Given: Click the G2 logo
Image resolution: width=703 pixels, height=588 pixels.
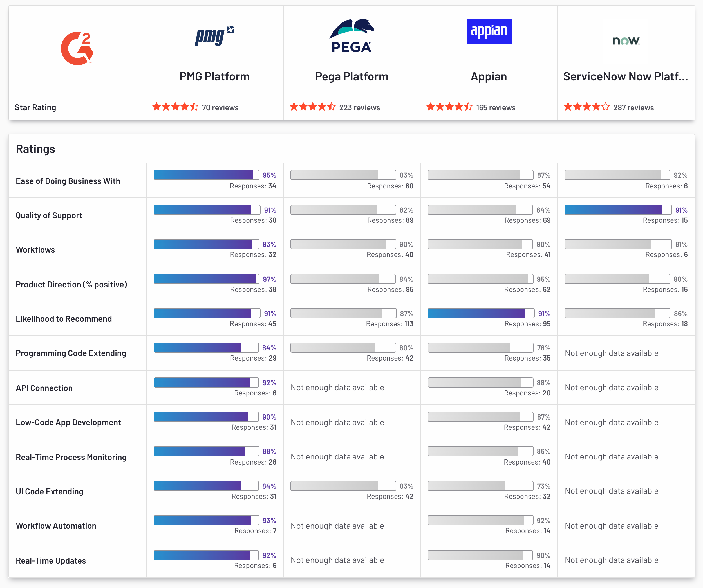Looking at the screenshot, I should [x=77, y=48].
